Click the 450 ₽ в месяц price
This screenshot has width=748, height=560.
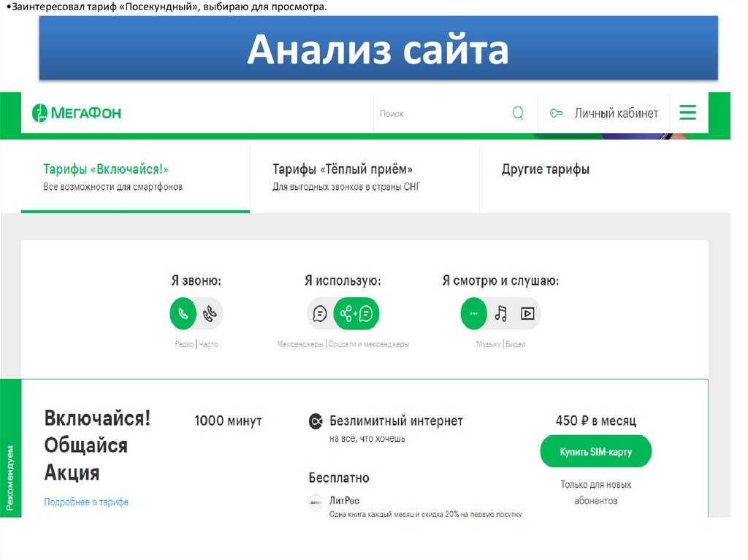point(596,421)
